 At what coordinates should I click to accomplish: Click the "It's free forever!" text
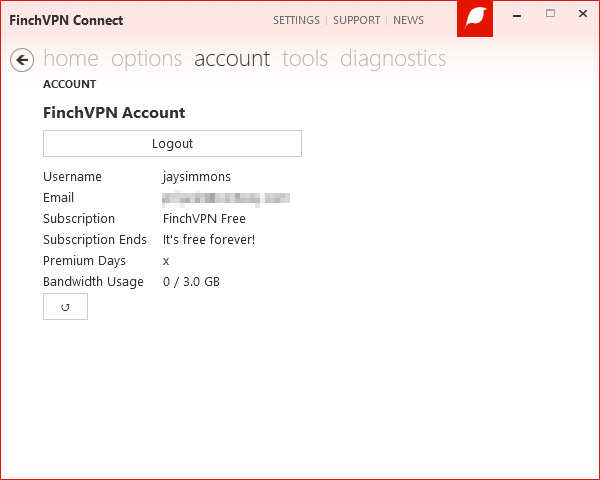pyautogui.click(x=209, y=240)
